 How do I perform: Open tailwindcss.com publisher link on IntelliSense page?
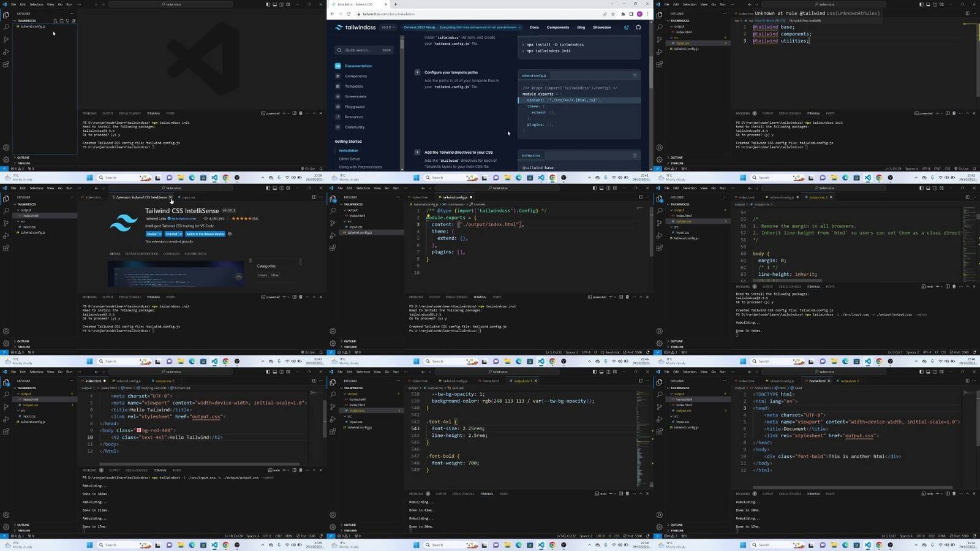click(x=184, y=219)
